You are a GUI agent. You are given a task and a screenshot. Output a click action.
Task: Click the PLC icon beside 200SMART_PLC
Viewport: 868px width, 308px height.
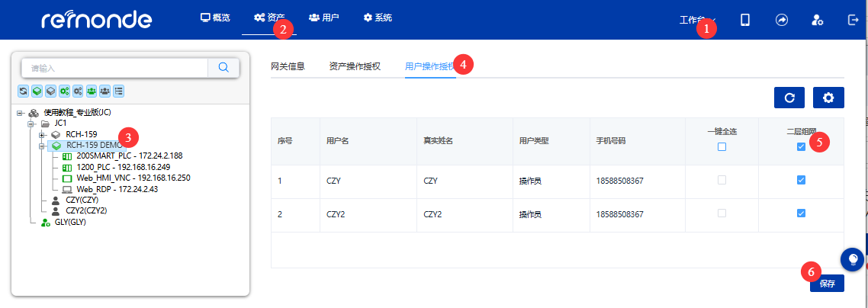click(67, 156)
